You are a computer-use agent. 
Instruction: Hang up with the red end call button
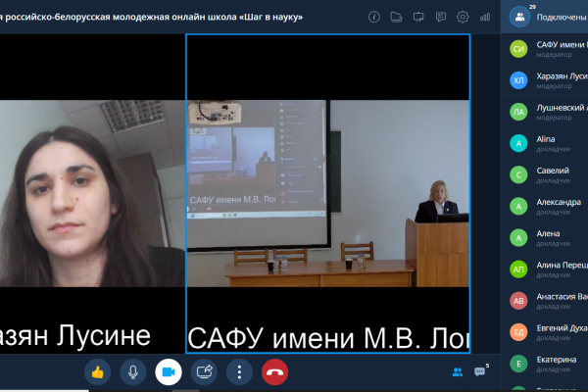275,371
